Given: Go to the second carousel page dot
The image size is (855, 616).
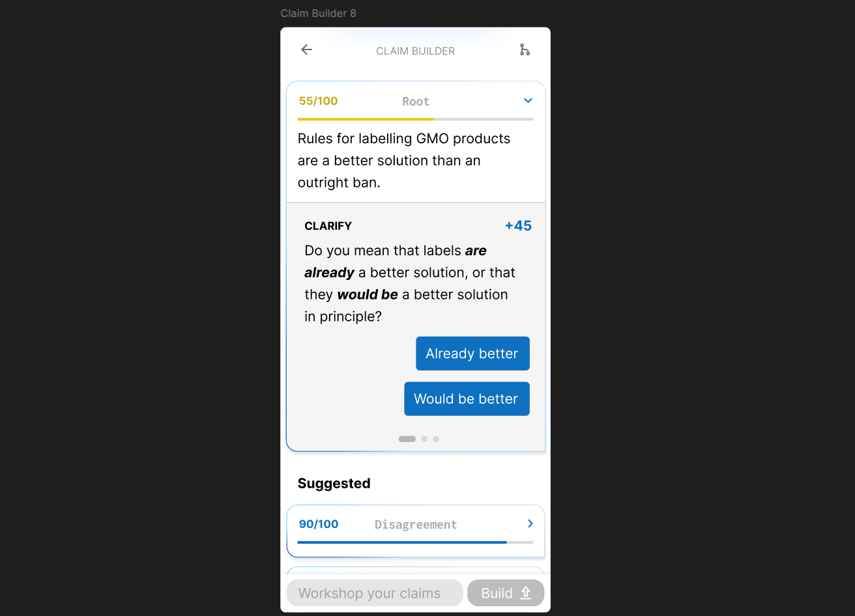Looking at the screenshot, I should pyautogui.click(x=424, y=439).
